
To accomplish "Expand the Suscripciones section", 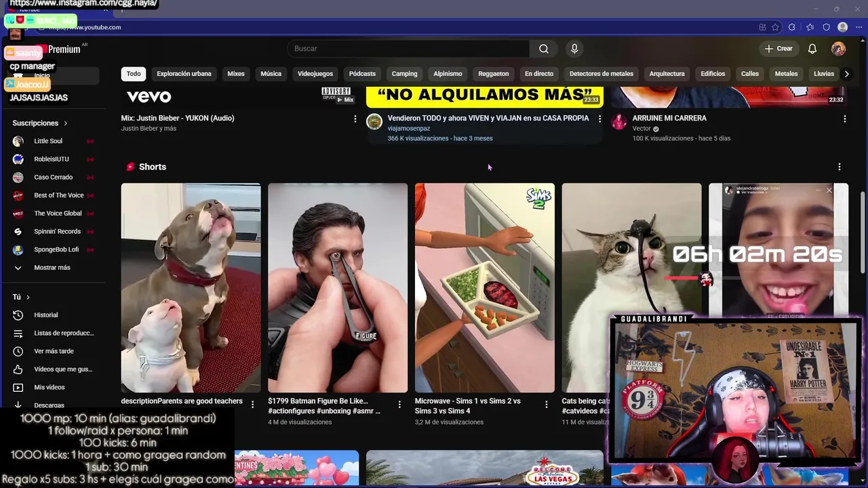I will pos(40,123).
